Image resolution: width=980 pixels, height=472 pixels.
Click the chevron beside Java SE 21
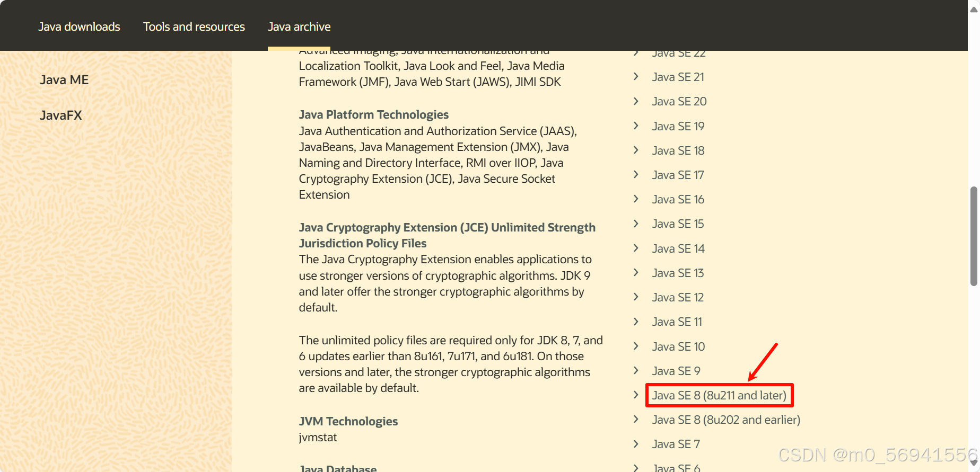636,76
